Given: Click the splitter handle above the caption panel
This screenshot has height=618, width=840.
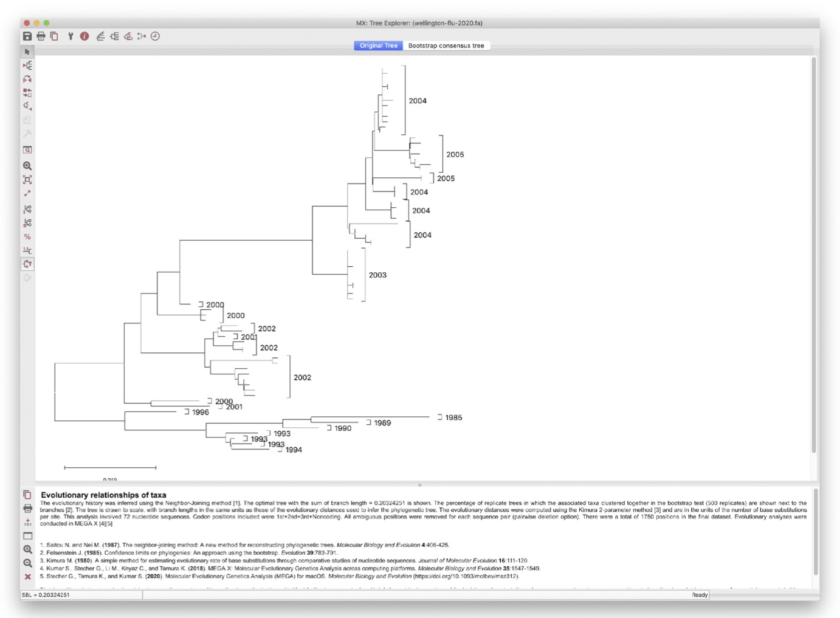Looking at the screenshot, I should pyautogui.click(x=420, y=485).
